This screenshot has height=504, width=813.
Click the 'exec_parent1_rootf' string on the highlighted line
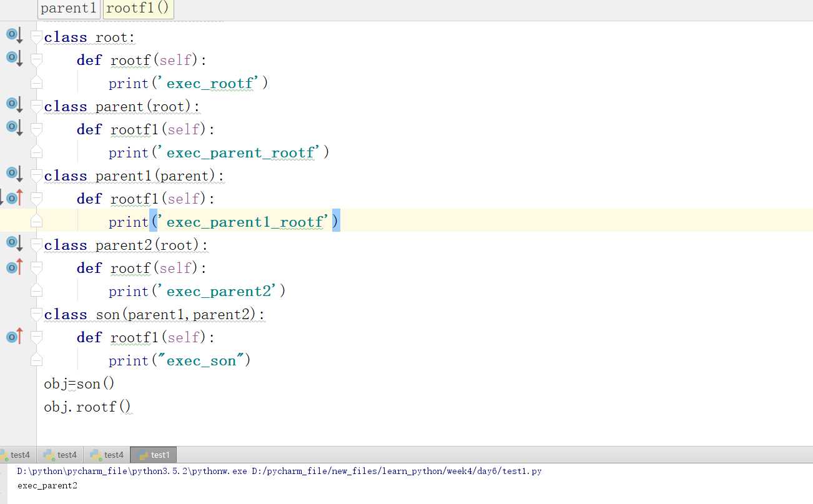click(x=244, y=222)
